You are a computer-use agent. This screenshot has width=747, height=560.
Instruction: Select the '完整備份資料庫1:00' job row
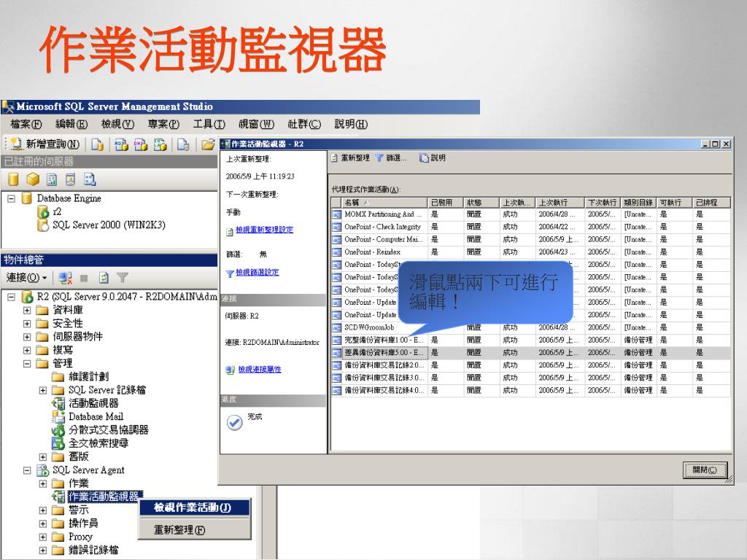531,340
